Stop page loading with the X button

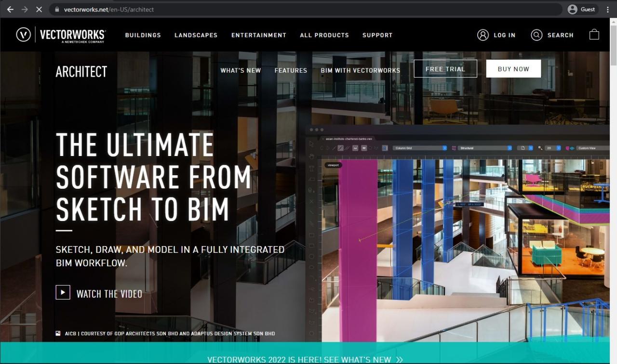[39, 9]
